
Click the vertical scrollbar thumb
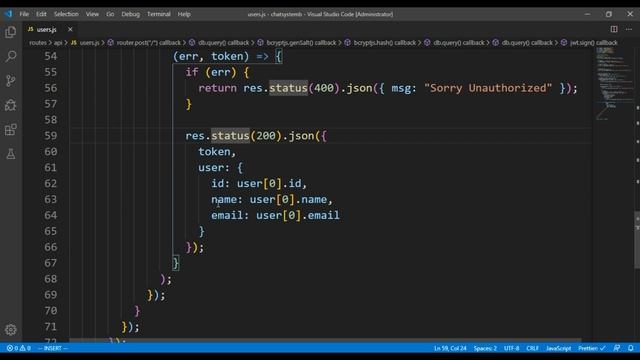637,240
